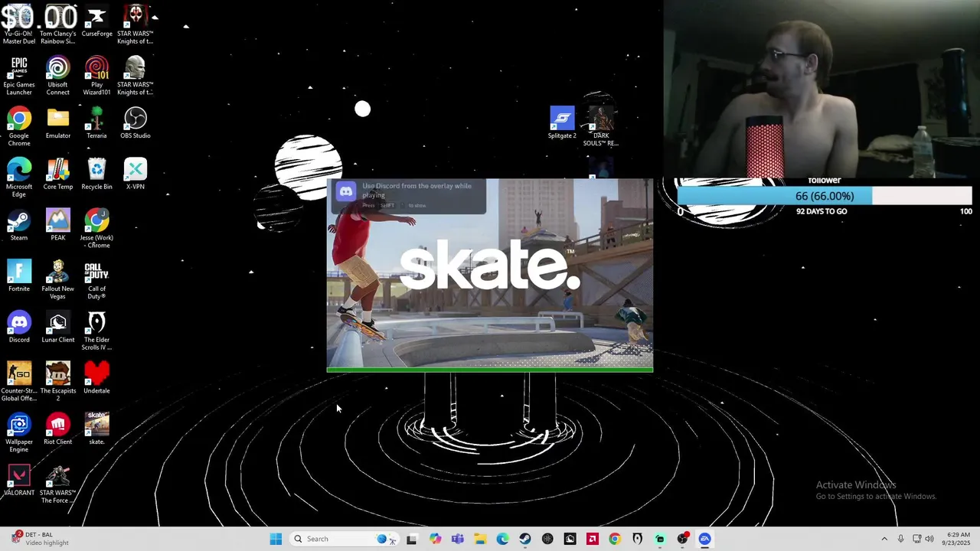Open File Explorer from taskbar
The image size is (980, 551).
(480, 539)
